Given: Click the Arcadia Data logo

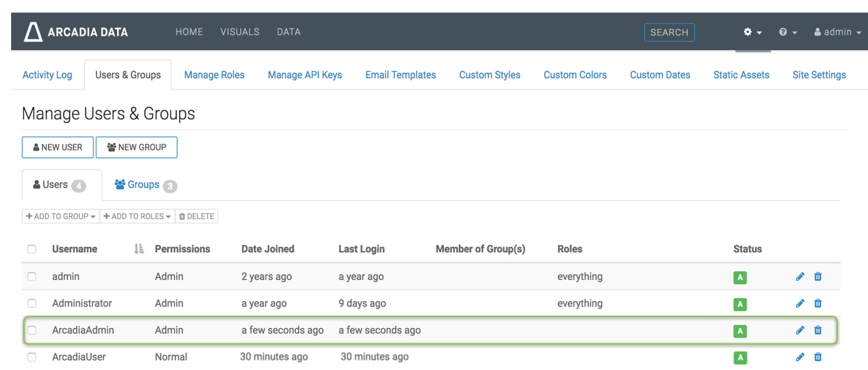Looking at the screenshot, I should click(x=75, y=32).
